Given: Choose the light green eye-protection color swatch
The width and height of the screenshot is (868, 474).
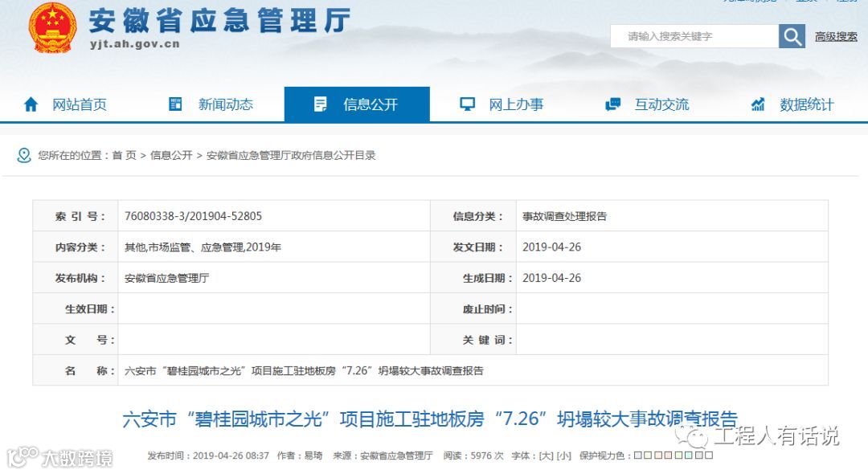Looking at the screenshot, I should pos(678,456).
